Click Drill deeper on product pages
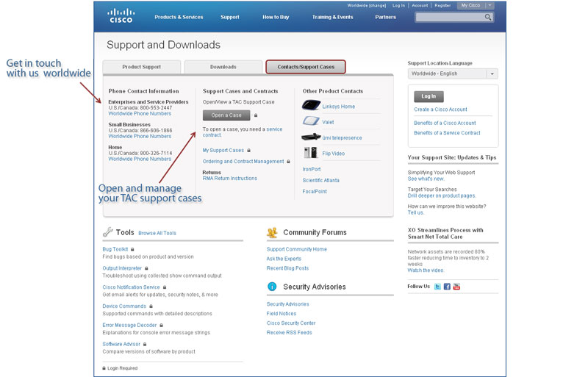The image size is (588, 377). click(x=442, y=195)
